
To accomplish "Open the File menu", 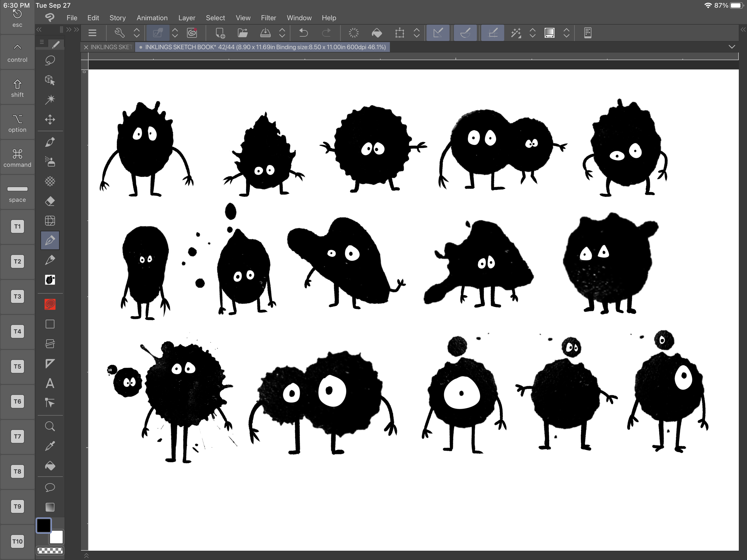I will [72, 18].
